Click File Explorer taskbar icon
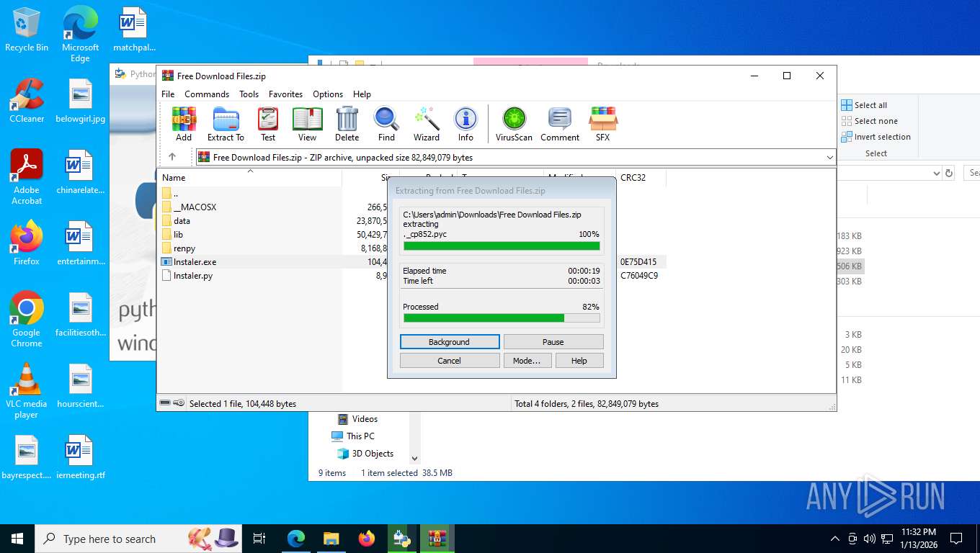This screenshot has height=553, width=980. pos(331,538)
